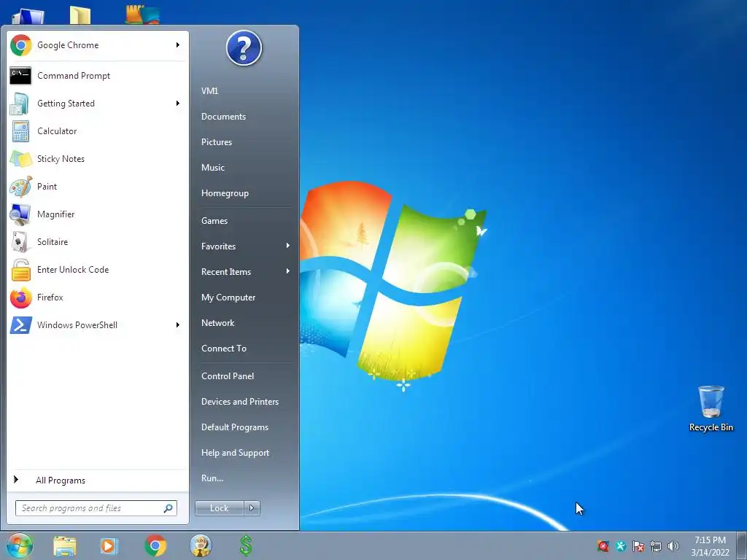The image size is (747, 560).
Task: Open the folder icon on desktop top
Action: (80, 15)
